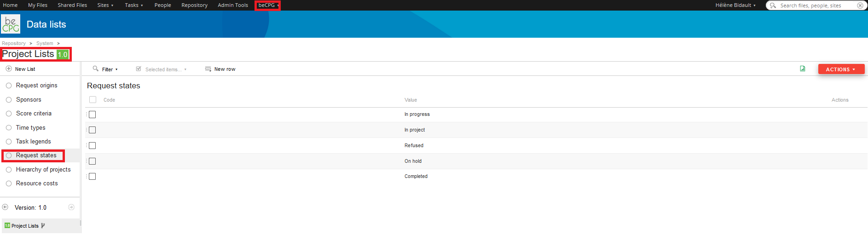Check the On hold row checkbox

[x=93, y=161]
